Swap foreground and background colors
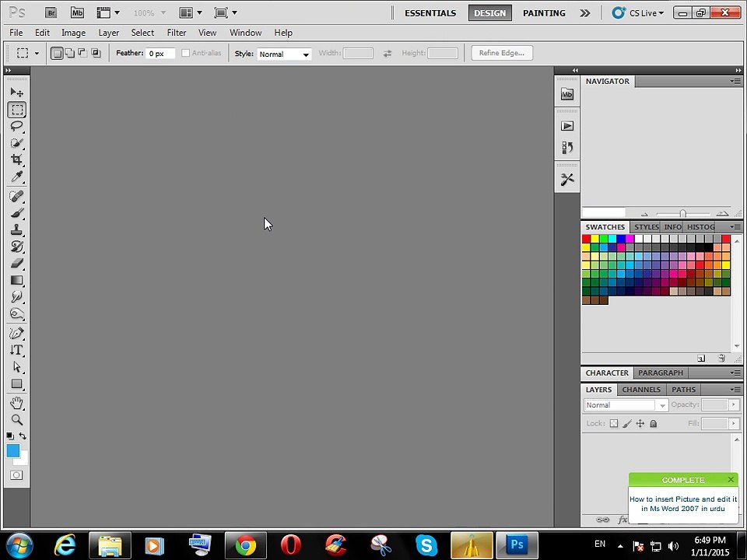This screenshot has width=747, height=560. pos(23,436)
